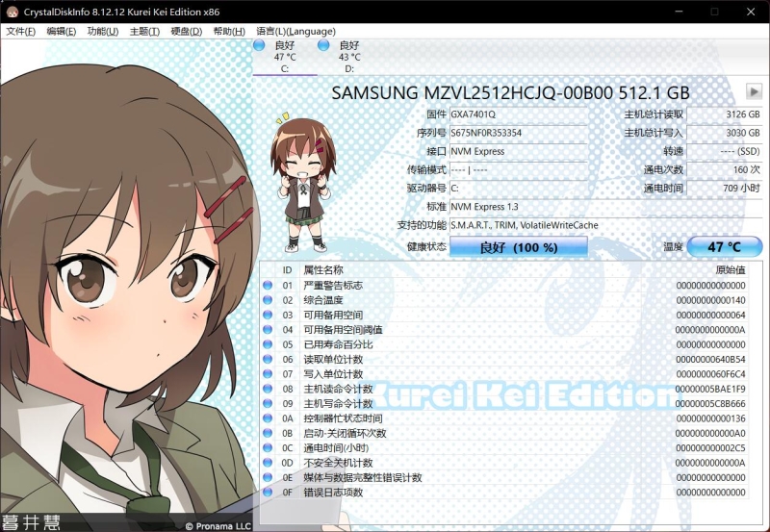Select the 严重警告标志 attribute row
Image resolution: width=770 pixels, height=532 pixels.
504,285
